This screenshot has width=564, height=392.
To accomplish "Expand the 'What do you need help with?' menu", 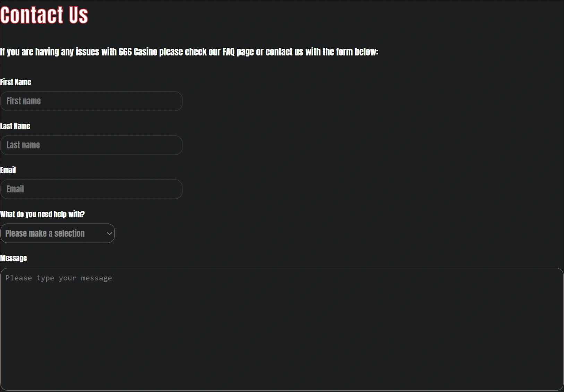I will tap(57, 233).
